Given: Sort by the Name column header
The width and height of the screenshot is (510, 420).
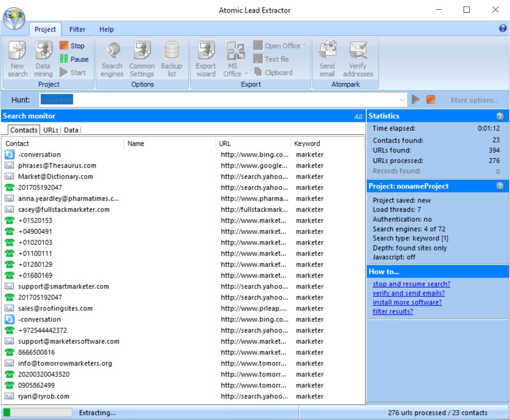Looking at the screenshot, I should click(170, 143).
